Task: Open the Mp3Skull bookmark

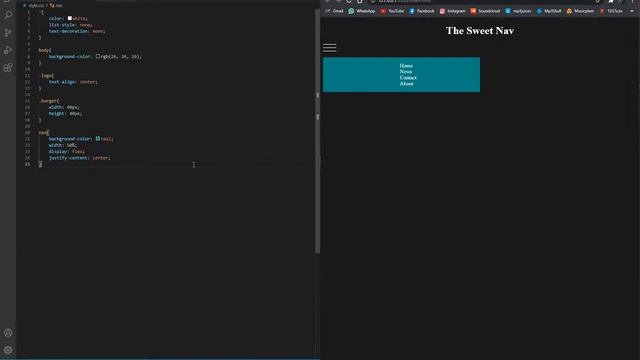Action: (x=549, y=11)
